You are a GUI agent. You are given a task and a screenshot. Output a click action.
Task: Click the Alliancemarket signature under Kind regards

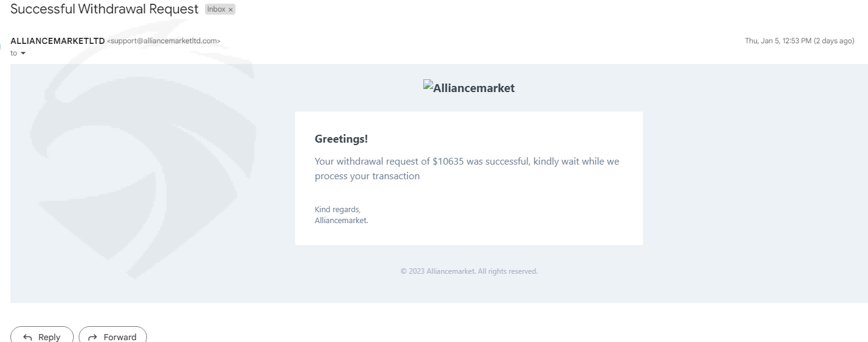tap(341, 221)
